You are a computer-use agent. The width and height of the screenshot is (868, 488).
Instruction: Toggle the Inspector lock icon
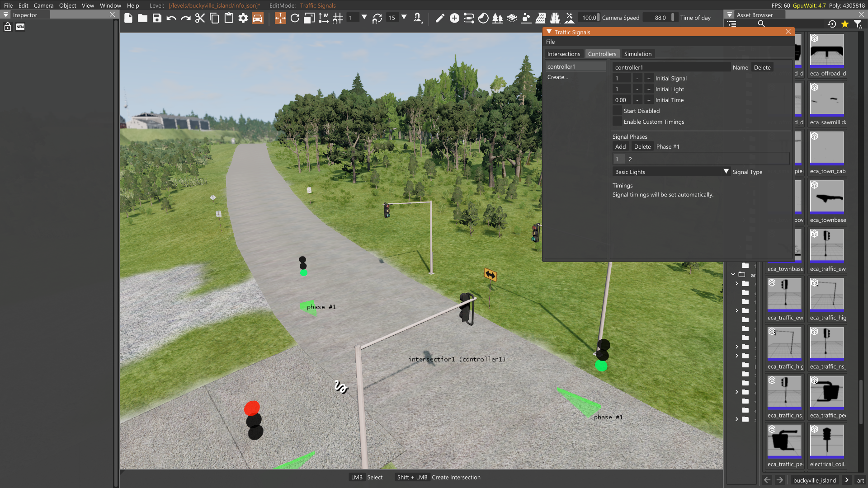pyautogui.click(x=8, y=27)
